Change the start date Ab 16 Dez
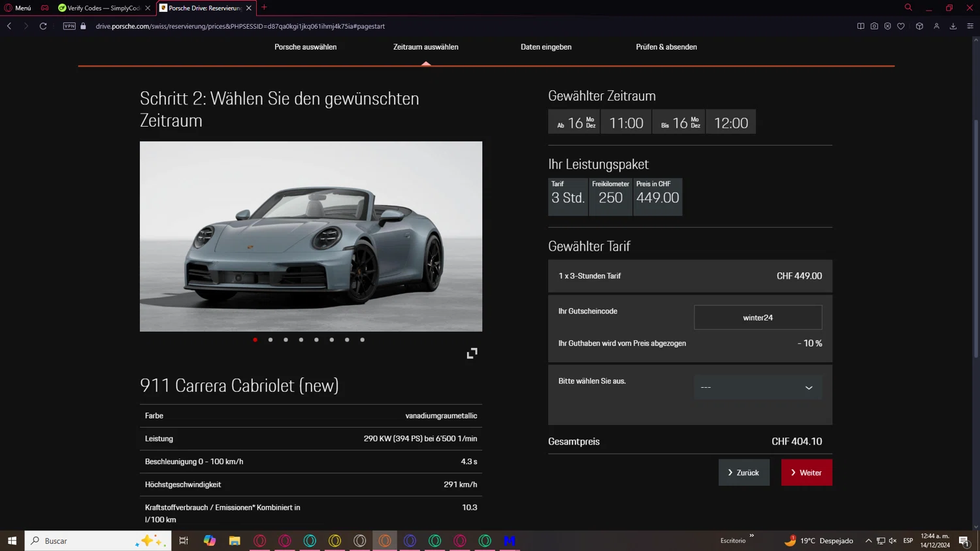980x551 pixels. 574,122
